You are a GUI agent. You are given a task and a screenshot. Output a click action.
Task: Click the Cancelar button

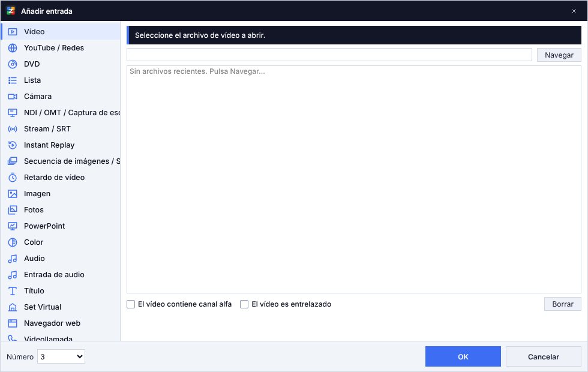tap(544, 356)
